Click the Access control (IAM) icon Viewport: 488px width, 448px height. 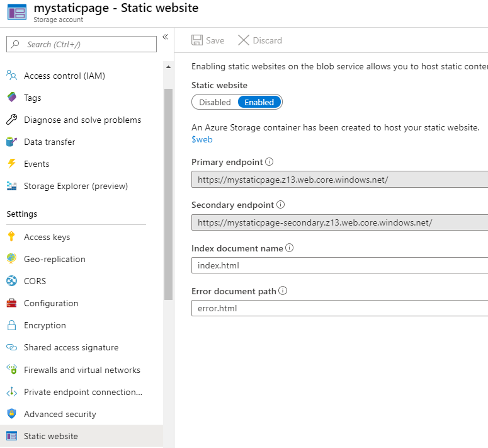11,76
